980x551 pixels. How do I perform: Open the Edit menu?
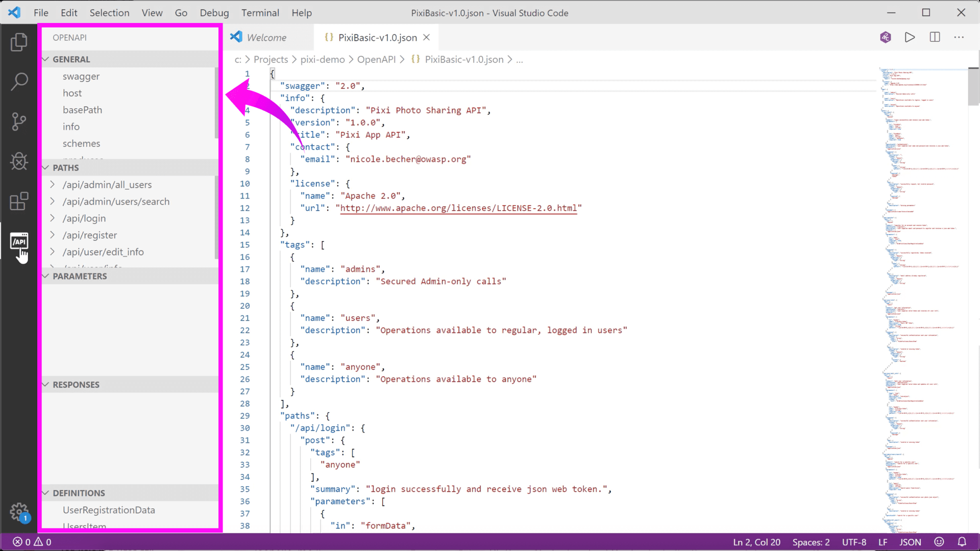pos(69,13)
